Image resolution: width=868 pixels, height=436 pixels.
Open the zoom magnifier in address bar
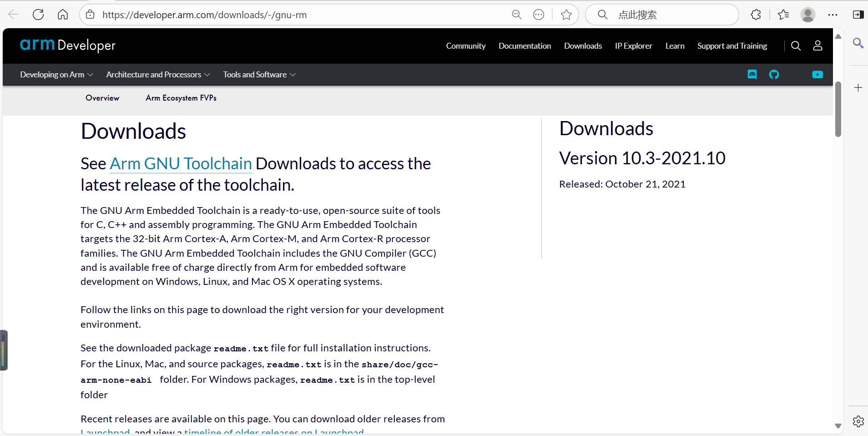(x=516, y=15)
